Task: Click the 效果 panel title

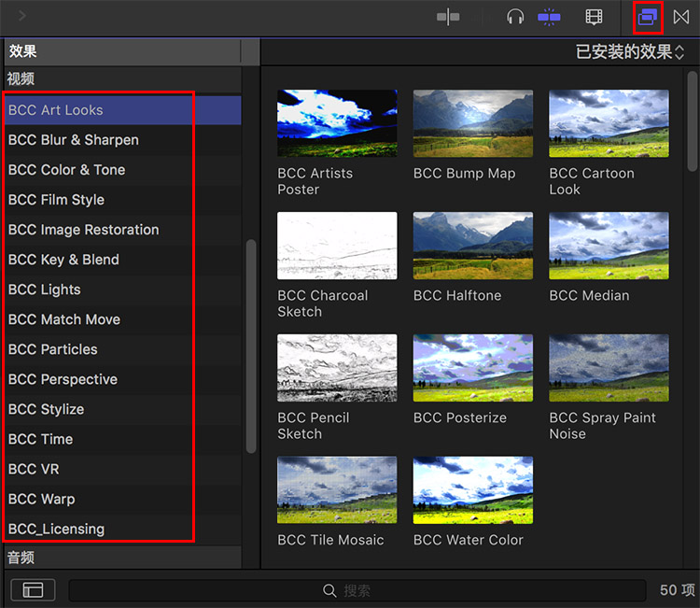Action: (22, 51)
